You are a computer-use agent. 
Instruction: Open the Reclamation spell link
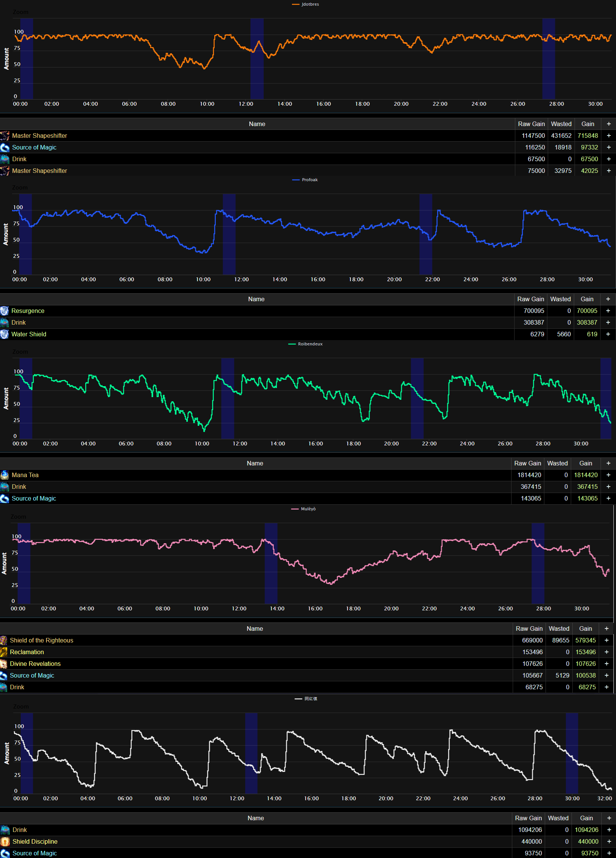[x=27, y=652]
